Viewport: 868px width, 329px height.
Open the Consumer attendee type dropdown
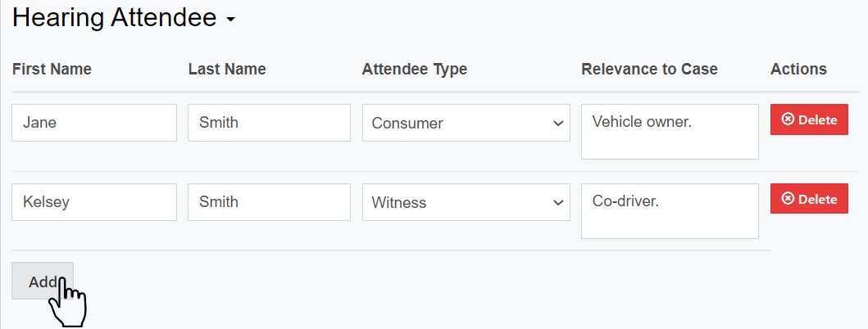click(x=466, y=123)
